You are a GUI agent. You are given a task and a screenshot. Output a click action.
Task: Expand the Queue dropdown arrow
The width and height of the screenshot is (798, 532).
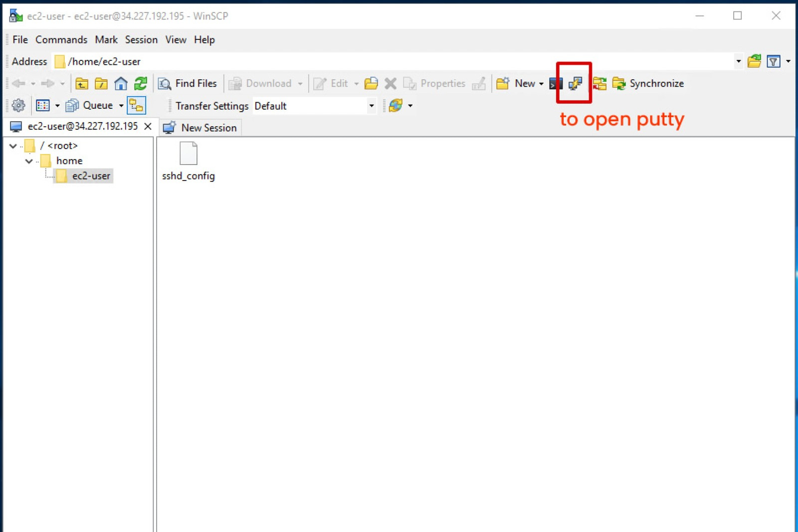tap(121, 106)
